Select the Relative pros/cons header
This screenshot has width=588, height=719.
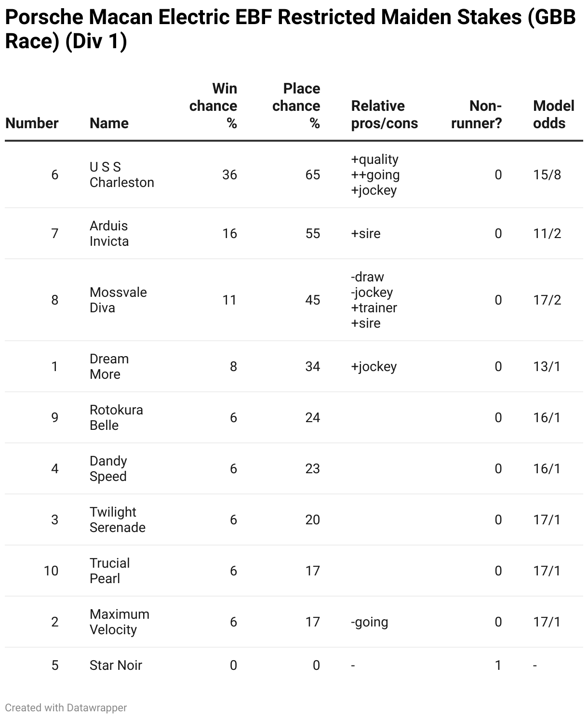384,114
